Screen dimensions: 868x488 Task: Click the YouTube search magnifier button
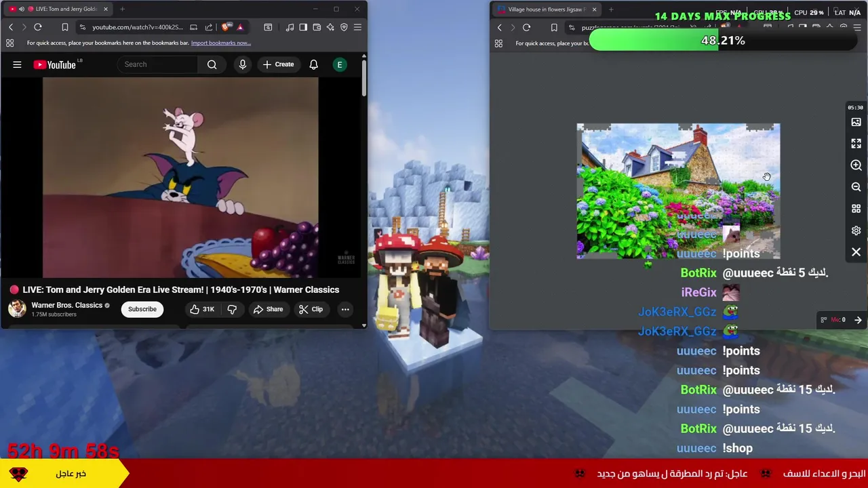pyautogui.click(x=212, y=64)
